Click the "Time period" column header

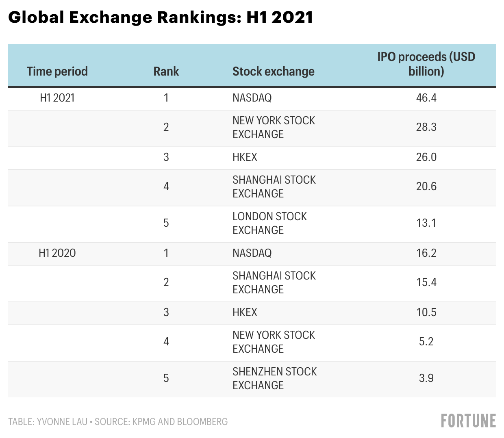point(57,72)
